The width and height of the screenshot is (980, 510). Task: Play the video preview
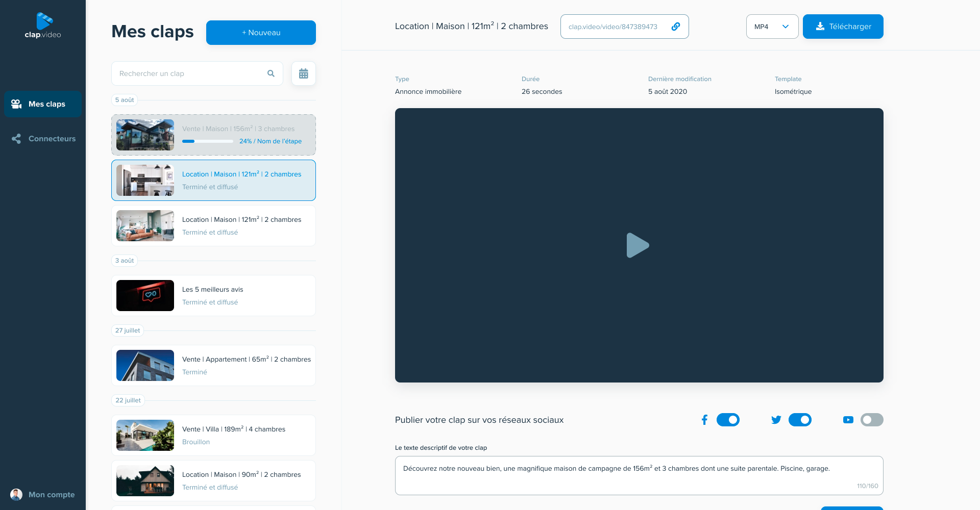click(638, 245)
